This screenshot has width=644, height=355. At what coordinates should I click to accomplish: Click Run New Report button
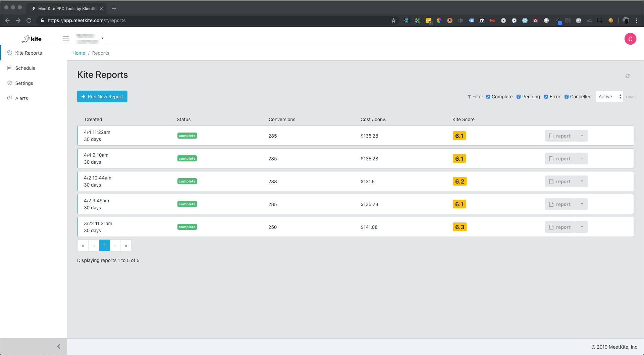pos(102,97)
